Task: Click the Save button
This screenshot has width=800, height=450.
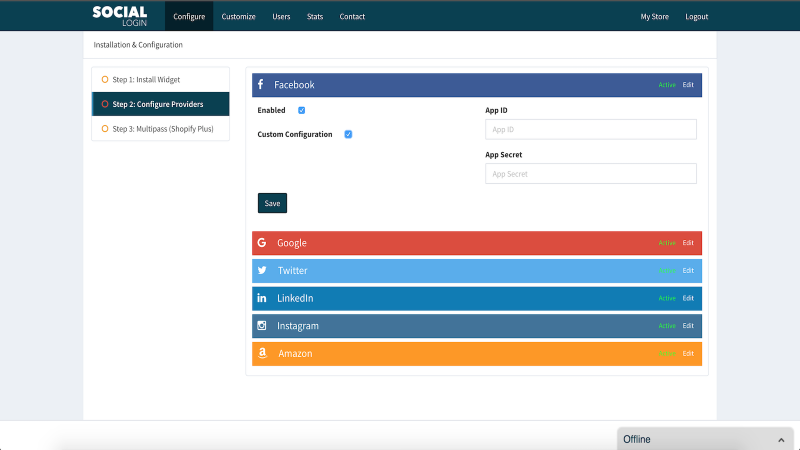Action: (x=272, y=203)
